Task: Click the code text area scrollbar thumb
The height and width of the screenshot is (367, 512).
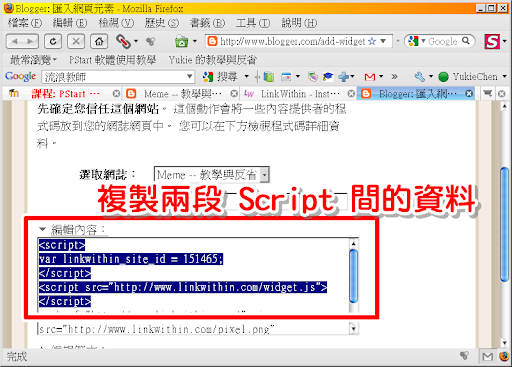Action: 354,276
